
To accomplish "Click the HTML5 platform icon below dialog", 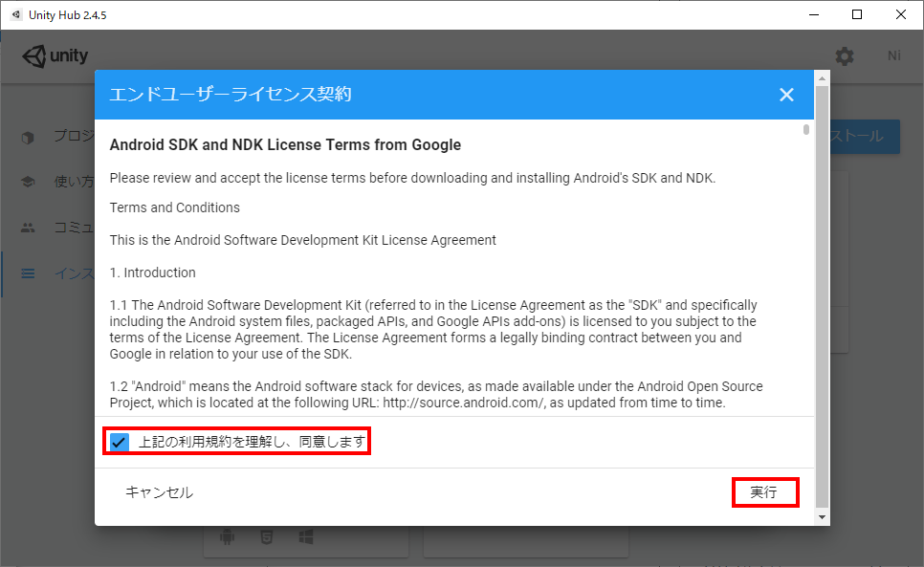I will [x=266, y=537].
